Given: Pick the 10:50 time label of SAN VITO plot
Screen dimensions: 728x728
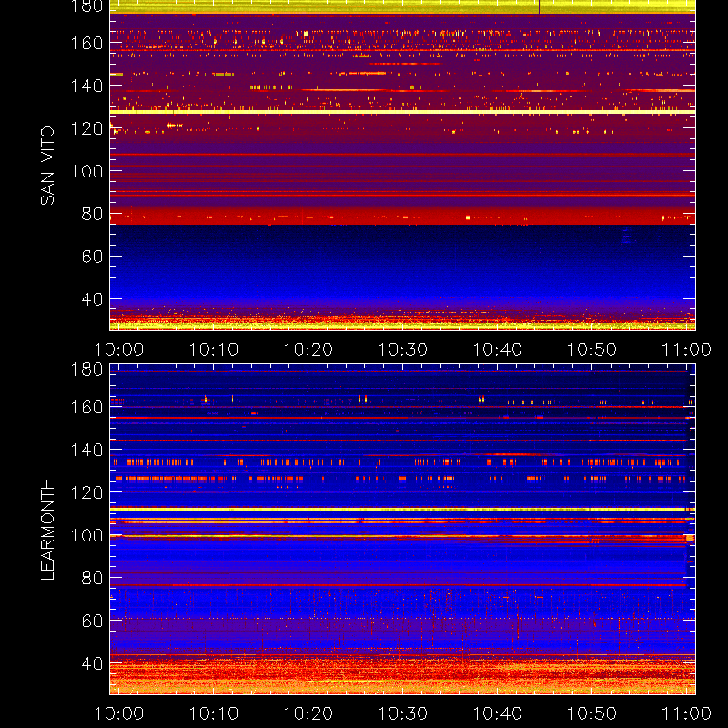Looking at the screenshot, I should (x=592, y=349).
